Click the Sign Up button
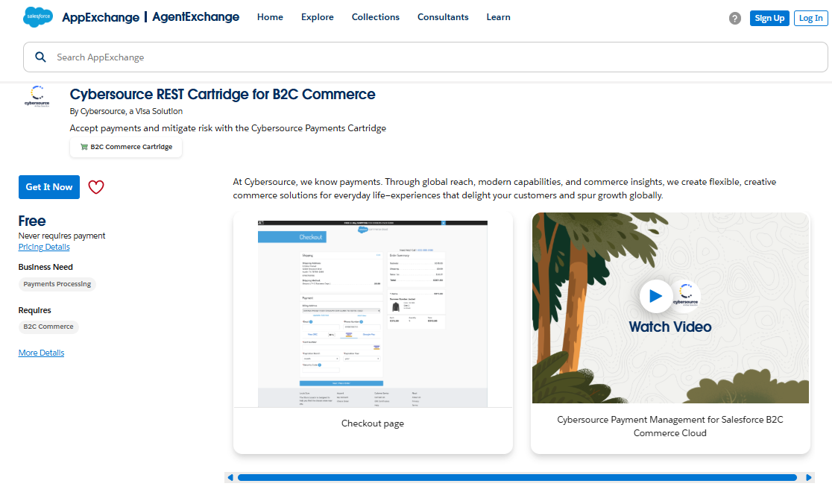Screen dimensions: 832x504 tap(769, 19)
